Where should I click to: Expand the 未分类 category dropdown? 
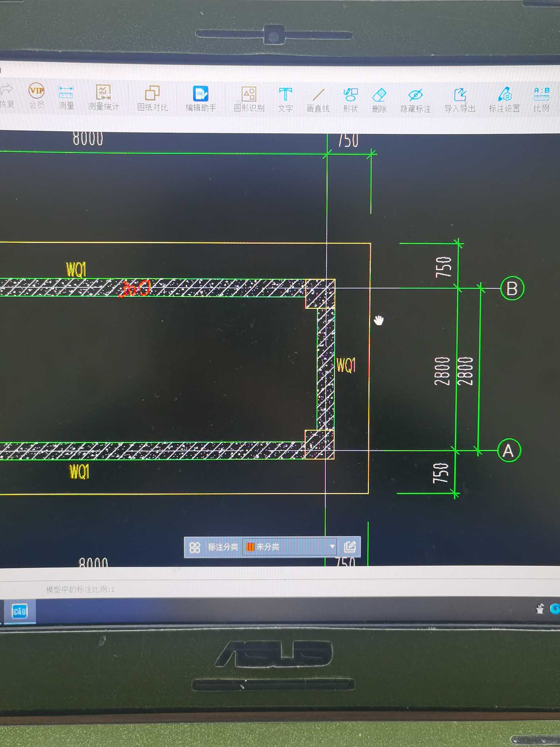click(x=332, y=546)
